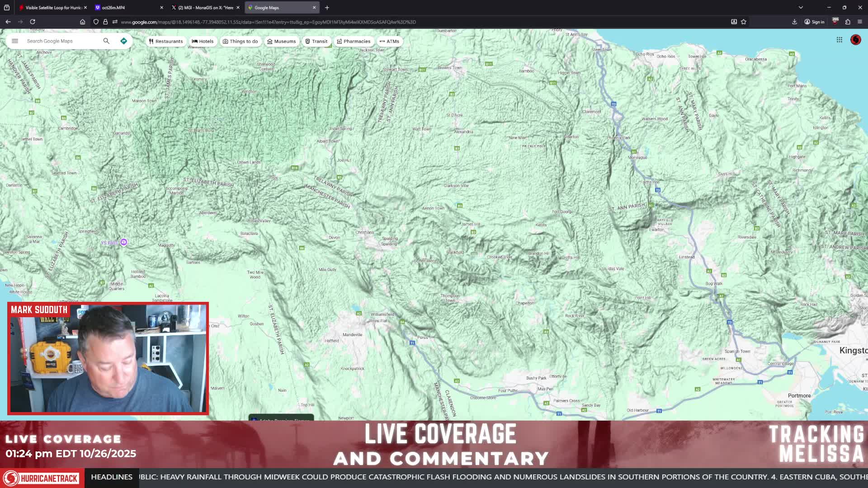Open the Google apps grid

tap(839, 40)
